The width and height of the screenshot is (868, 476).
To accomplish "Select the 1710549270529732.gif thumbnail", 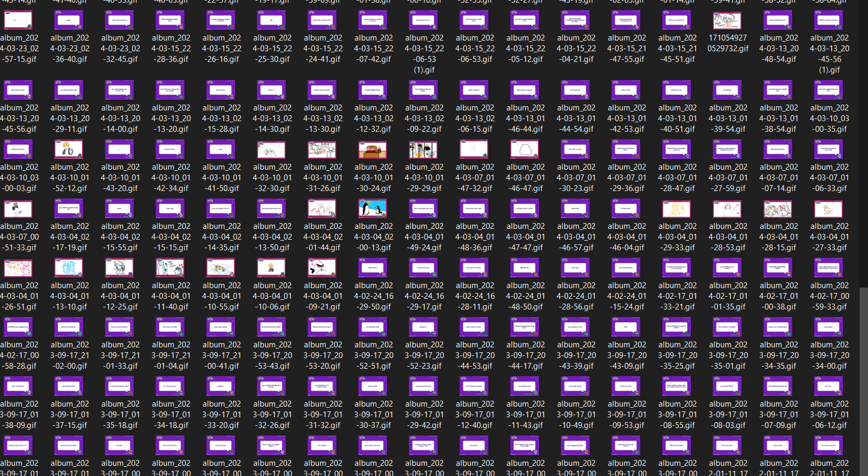I will (x=727, y=20).
